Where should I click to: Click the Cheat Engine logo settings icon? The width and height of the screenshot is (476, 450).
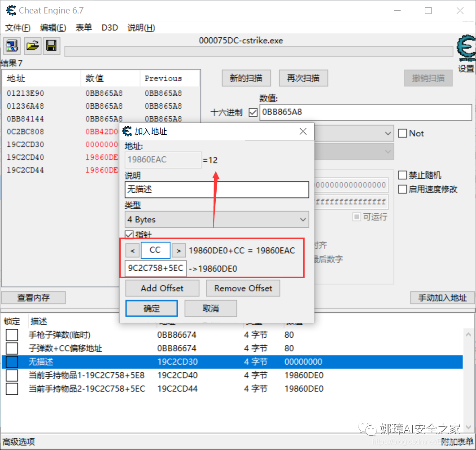466,48
